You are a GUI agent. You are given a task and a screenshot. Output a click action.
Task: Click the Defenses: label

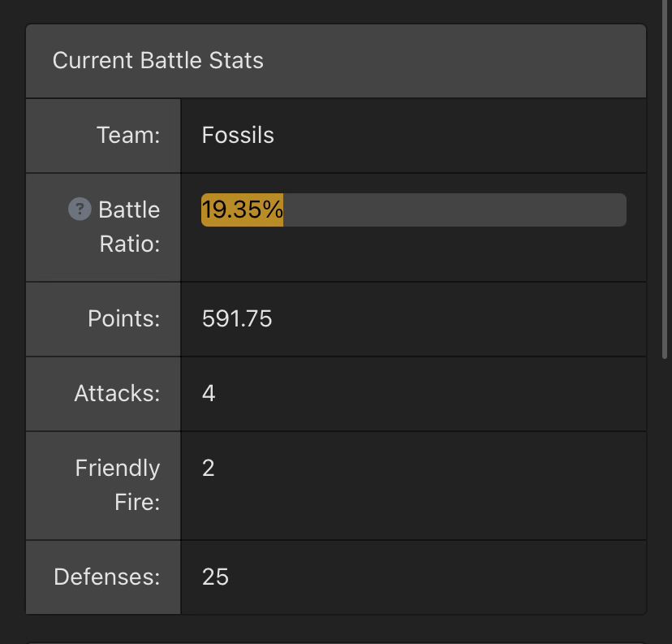tap(106, 577)
